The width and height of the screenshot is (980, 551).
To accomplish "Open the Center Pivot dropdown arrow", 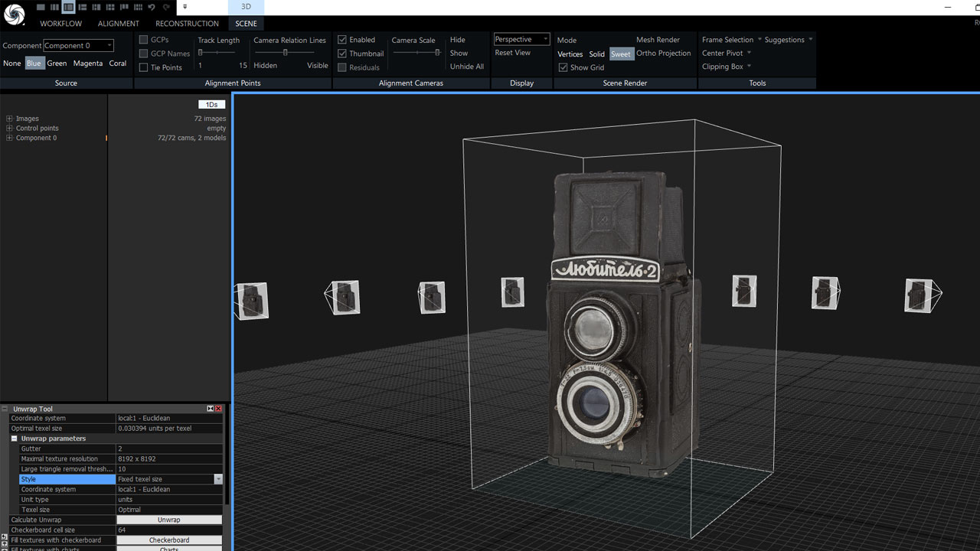I will point(749,53).
